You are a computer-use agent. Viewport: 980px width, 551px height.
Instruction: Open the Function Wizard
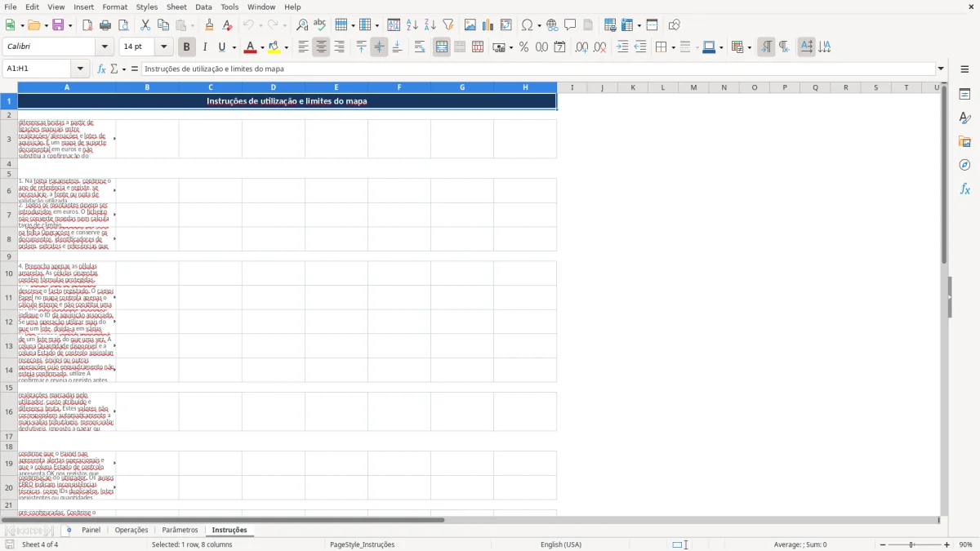[101, 69]
